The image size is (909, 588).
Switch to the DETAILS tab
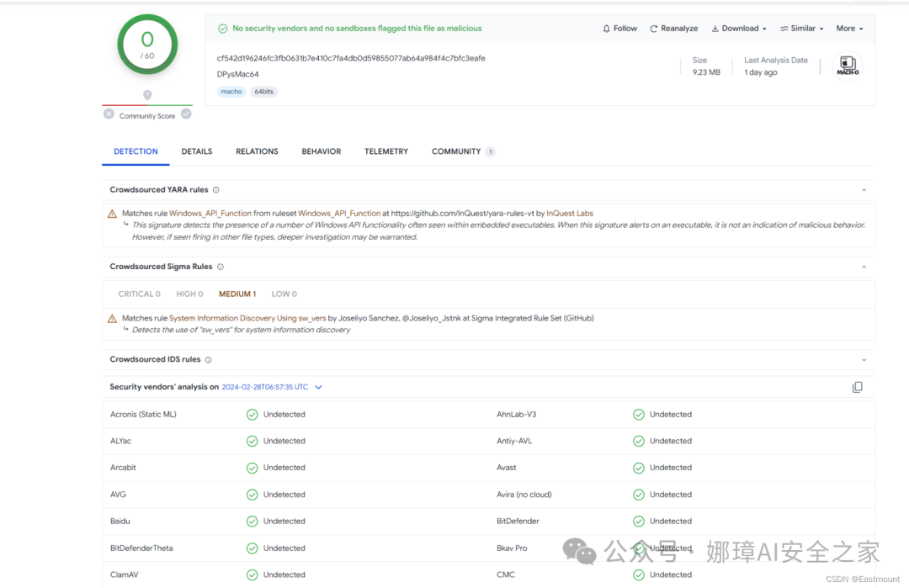[196, 151]
